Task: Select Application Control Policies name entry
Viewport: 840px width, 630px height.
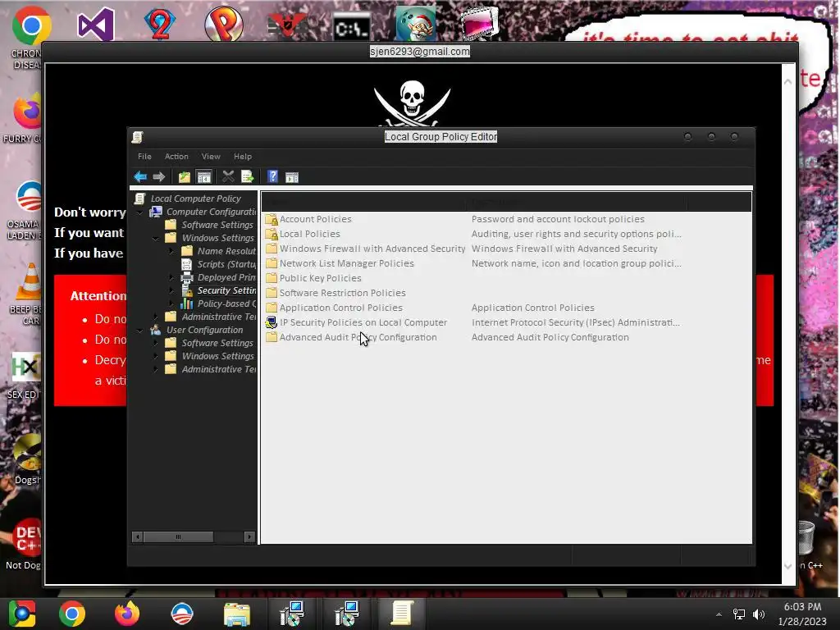Action: (340, 308)
